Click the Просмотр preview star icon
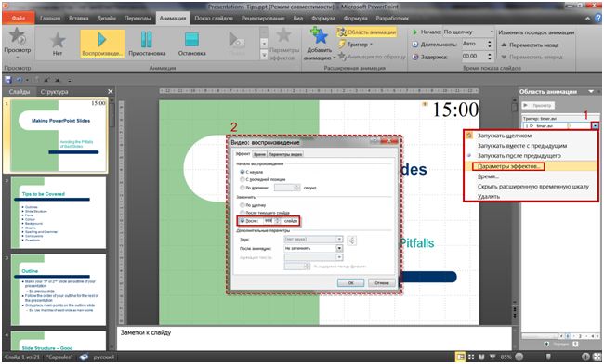The width and height of the screenshot is (604, 364). pos(17,36)
